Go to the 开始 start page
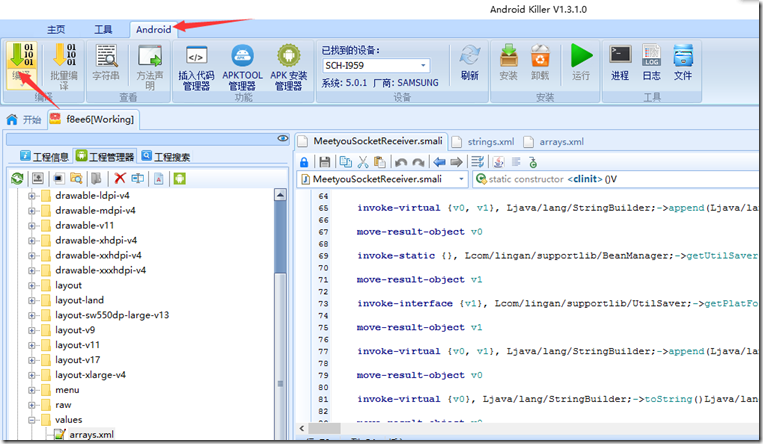The width and height of the screenshot is (763, 444). click(24, 119)
